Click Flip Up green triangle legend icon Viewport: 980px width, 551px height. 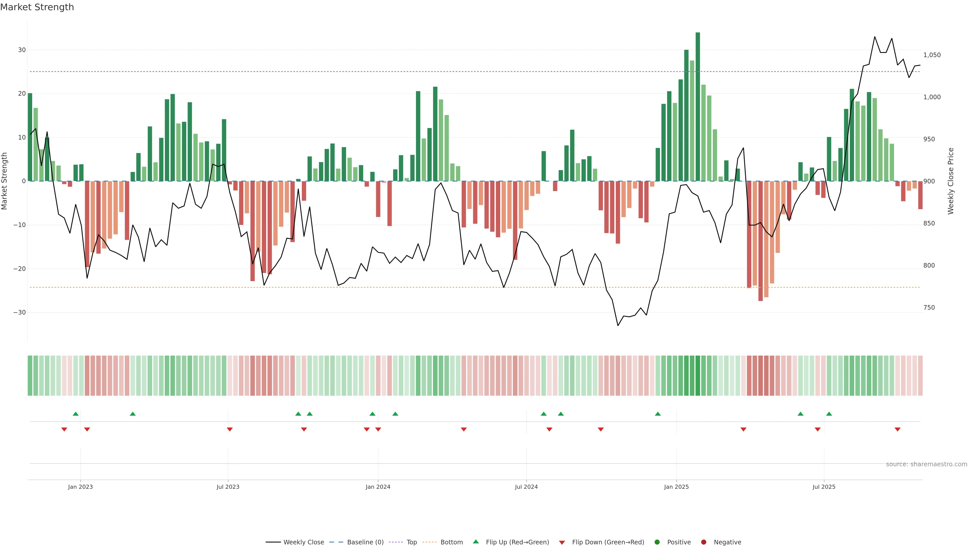coord(475,542)
